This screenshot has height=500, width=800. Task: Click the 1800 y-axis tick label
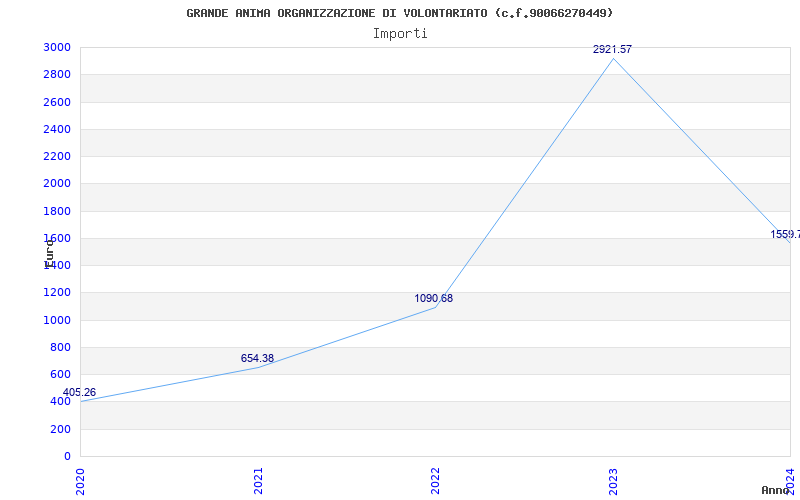tap(57, 211)
